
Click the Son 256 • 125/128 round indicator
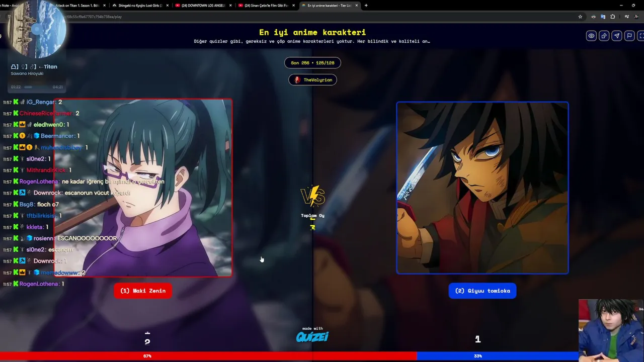pyautogui.click(x=312, y=63)
